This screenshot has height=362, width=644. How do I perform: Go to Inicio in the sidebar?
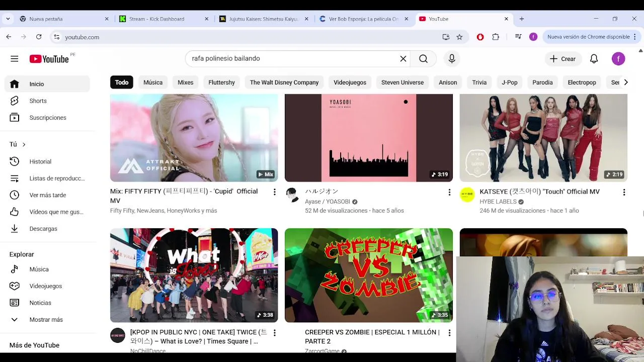coord(47,84)
